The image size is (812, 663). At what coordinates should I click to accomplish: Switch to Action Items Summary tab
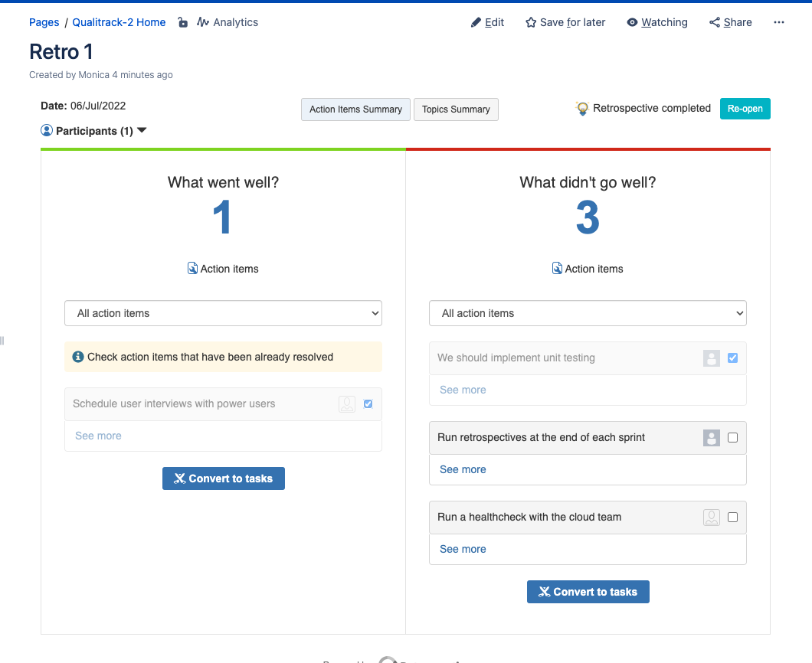click(355, 109)
